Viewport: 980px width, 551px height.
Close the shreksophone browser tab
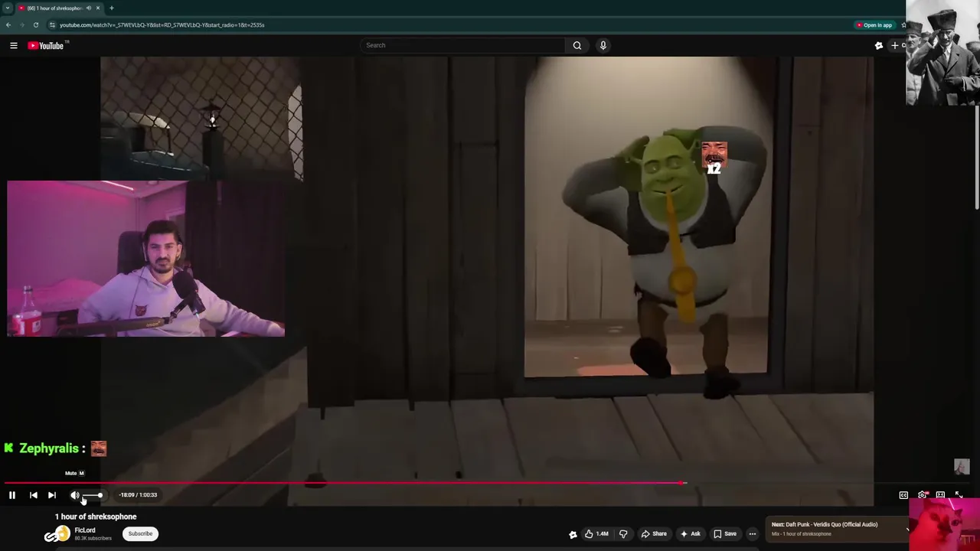coord(97,8)
